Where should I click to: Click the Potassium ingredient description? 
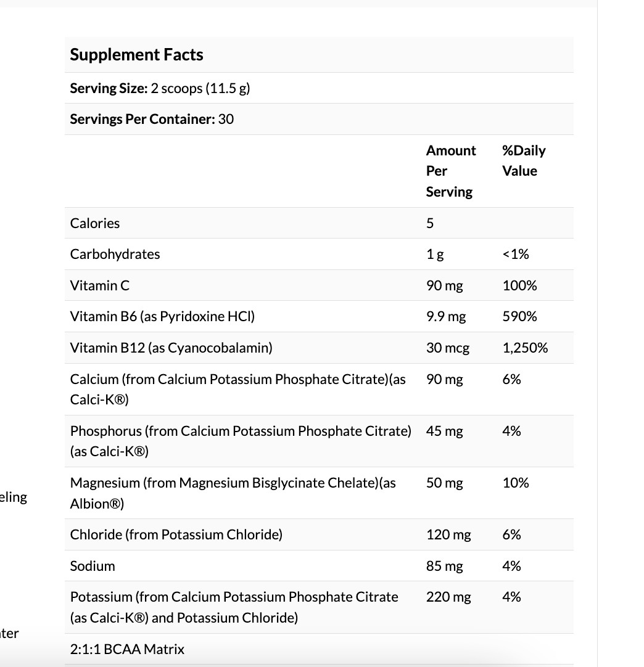pos(234,607)
